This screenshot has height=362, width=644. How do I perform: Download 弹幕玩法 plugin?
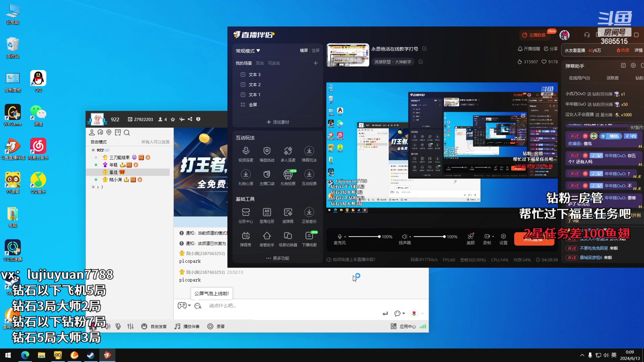309,154
